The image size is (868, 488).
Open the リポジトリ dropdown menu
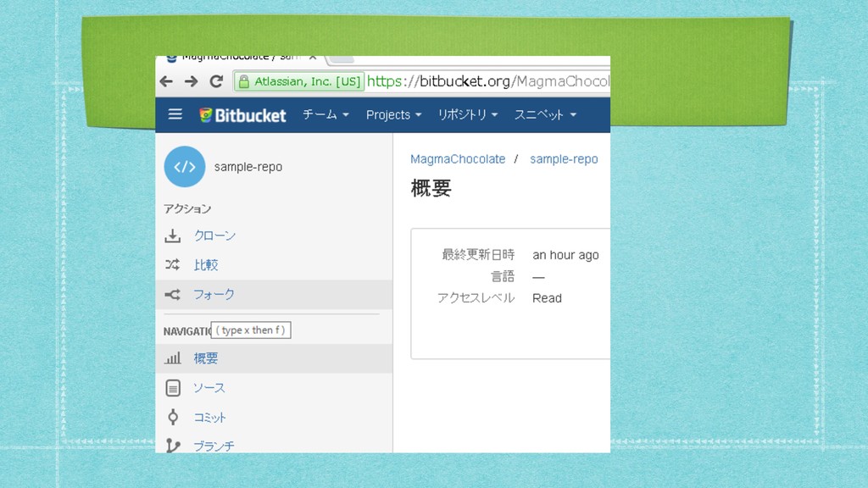[x=468, y=114]
